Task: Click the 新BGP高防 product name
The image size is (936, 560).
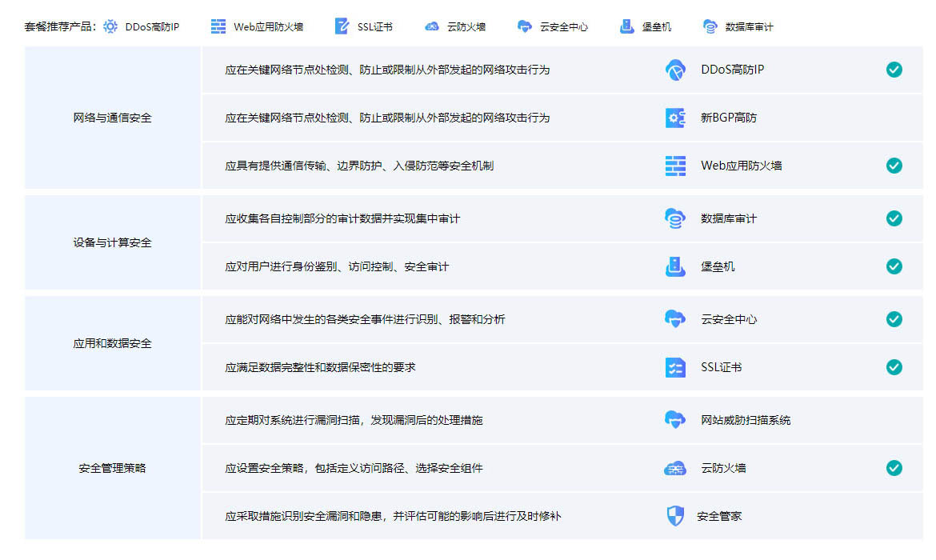Action: pyautogui.click(x=728, y=118)
